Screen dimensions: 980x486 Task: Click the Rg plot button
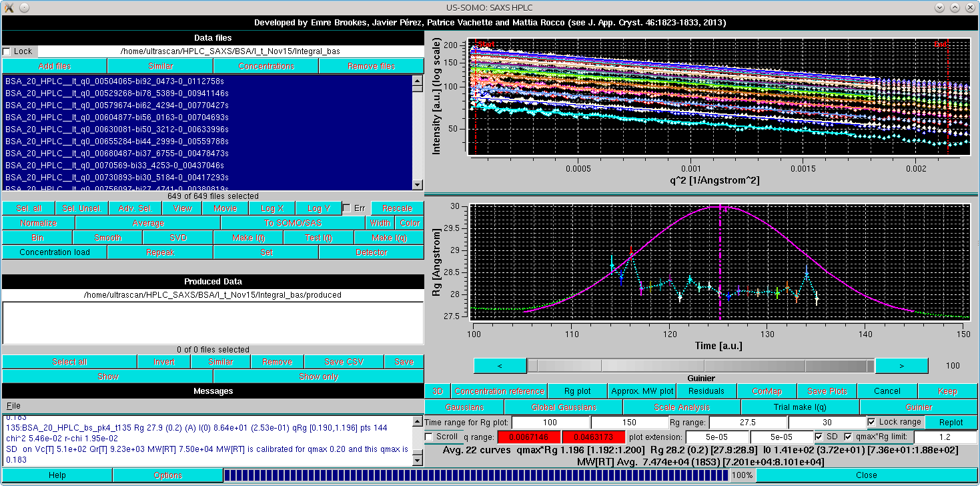(578, 391)
